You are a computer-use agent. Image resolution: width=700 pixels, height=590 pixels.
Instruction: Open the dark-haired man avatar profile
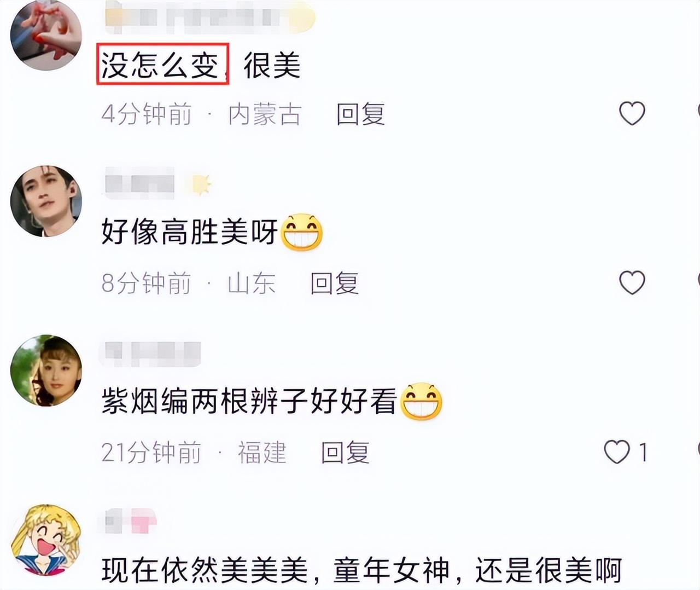tap(46, 201)
